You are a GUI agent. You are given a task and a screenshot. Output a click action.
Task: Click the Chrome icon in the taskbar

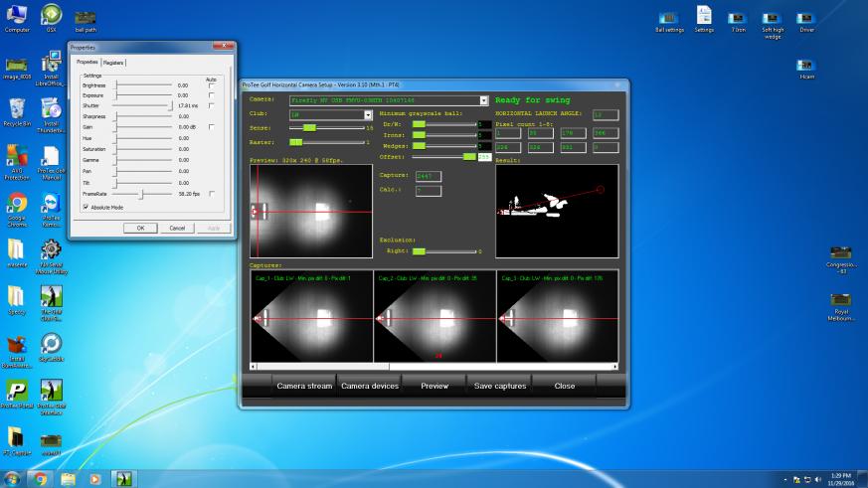pos(41,478)
